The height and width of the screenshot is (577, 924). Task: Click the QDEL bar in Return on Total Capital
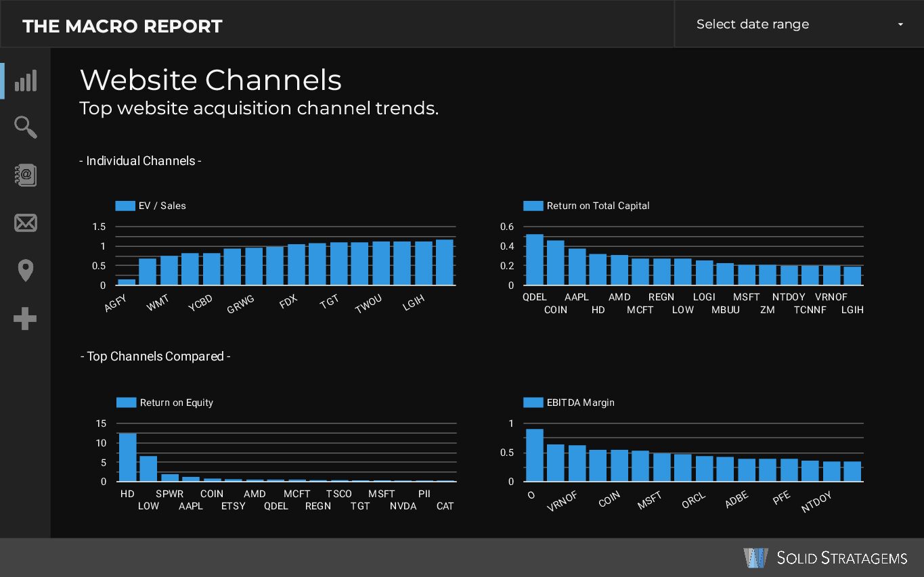coord(535,260)
